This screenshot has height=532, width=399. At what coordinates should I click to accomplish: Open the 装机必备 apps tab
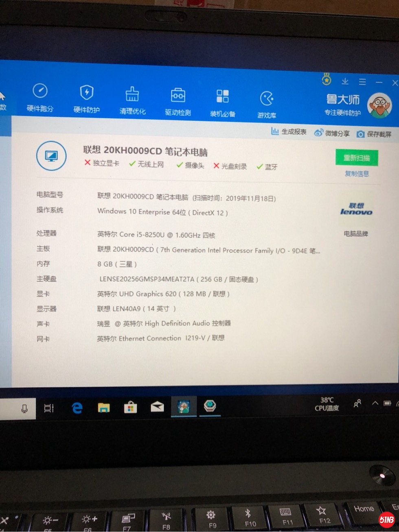coord(223,103)
